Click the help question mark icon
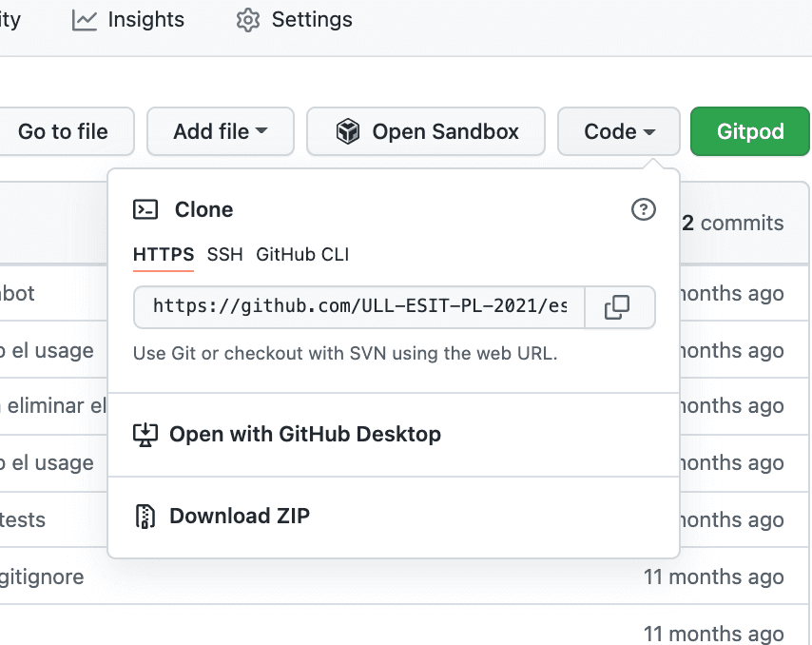Image resolution: width=812 pixels, height=645 pixels. (644, 209)
